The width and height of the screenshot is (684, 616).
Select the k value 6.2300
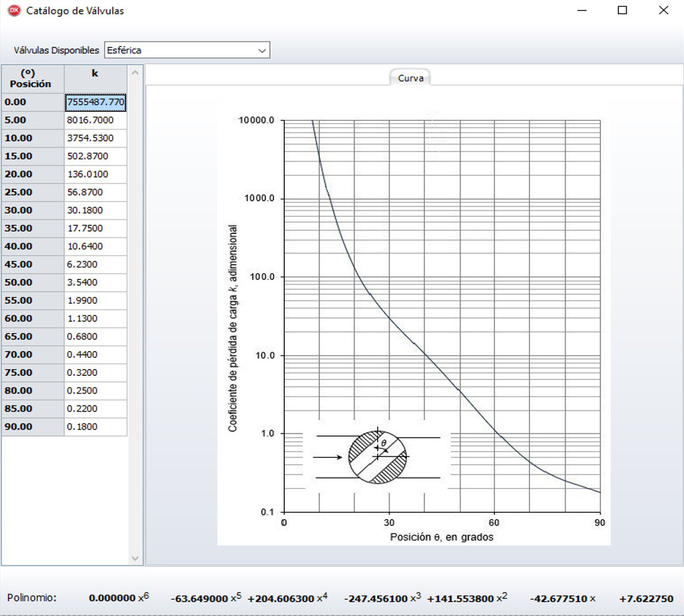click(95, 265)
